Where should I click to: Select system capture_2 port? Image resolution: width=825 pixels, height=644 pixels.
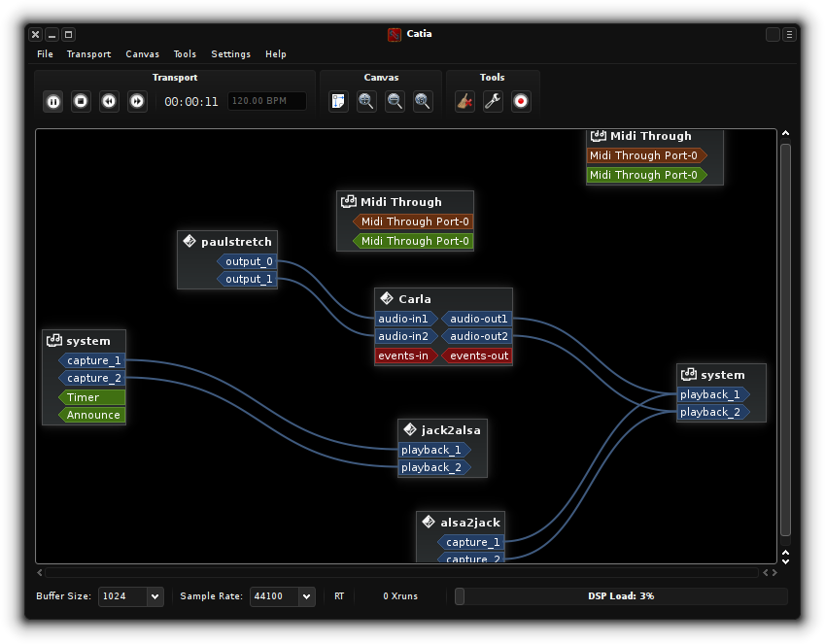tap(92, 378)
